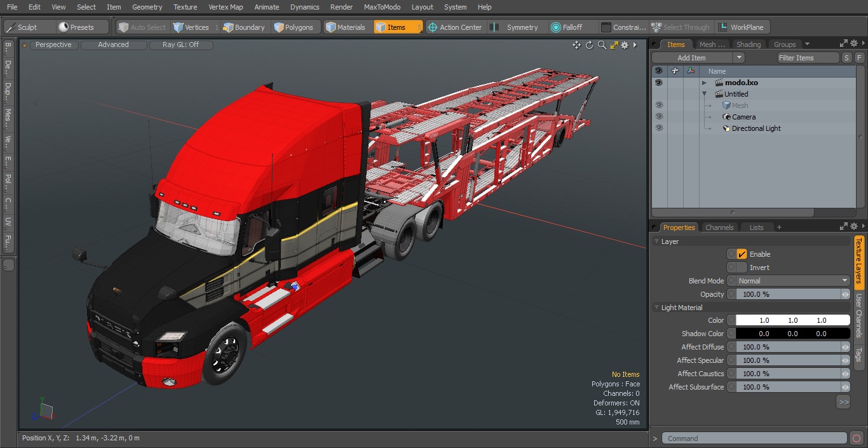Image resolution: width=868 pixels, height=448 pixels.
Task: Open the User Channels side tab
Action: (858, 316)
